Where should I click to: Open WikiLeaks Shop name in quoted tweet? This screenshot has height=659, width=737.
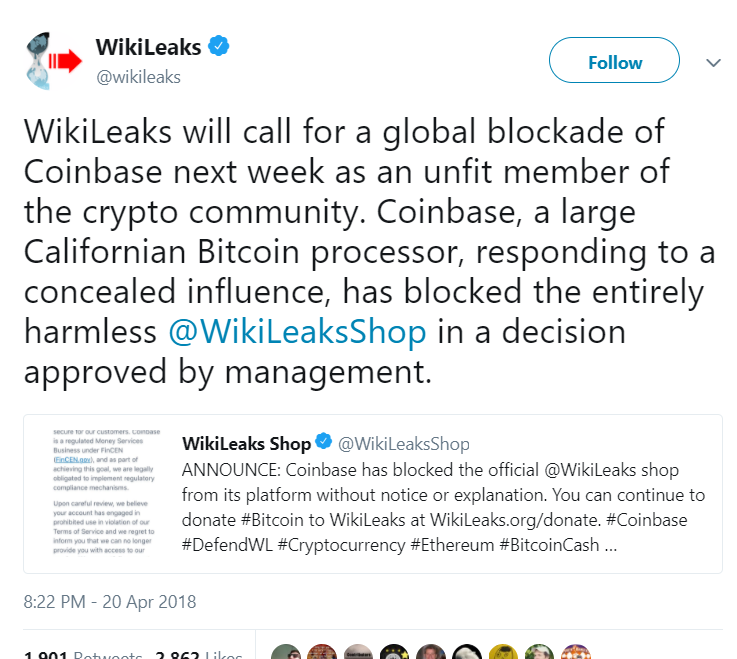click(246, 442)
